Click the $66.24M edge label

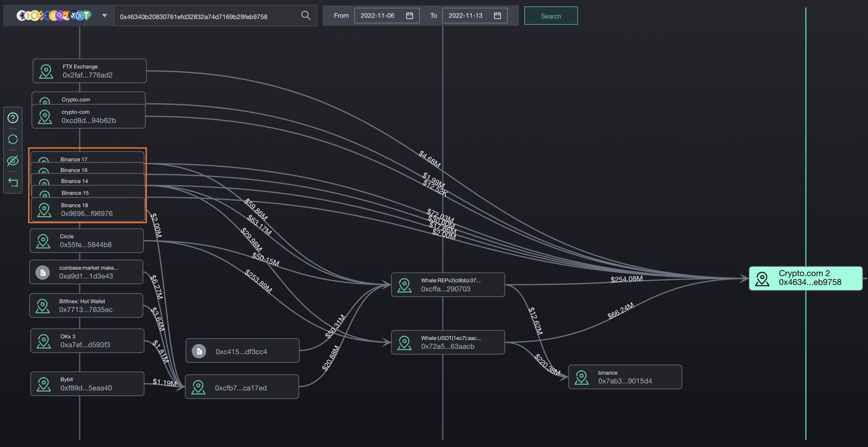click(x=621, y=311)
